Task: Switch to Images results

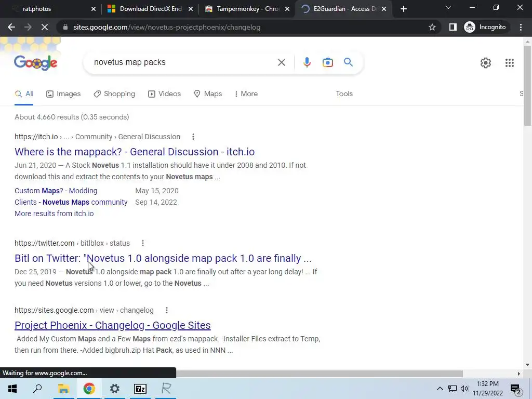Action: tap(63, 94)
